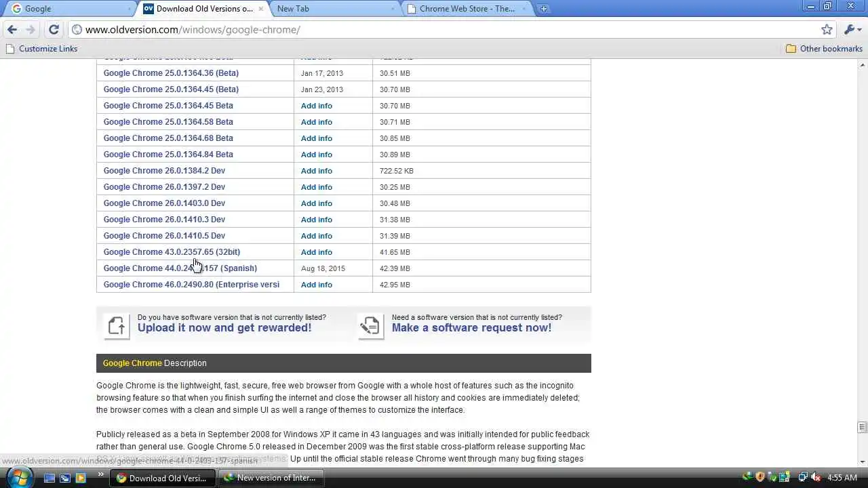Click the address bar URL field
868x488 pixels.
[x=444, y=30]
